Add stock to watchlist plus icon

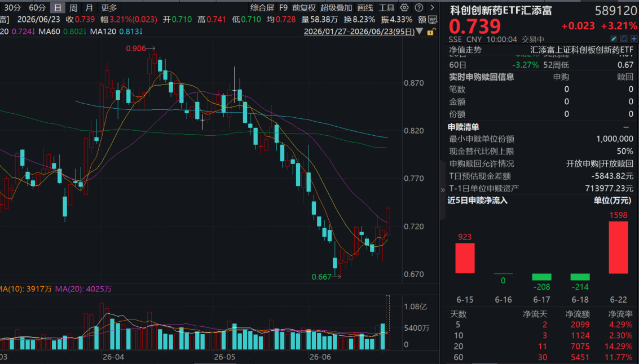(634, 39)
